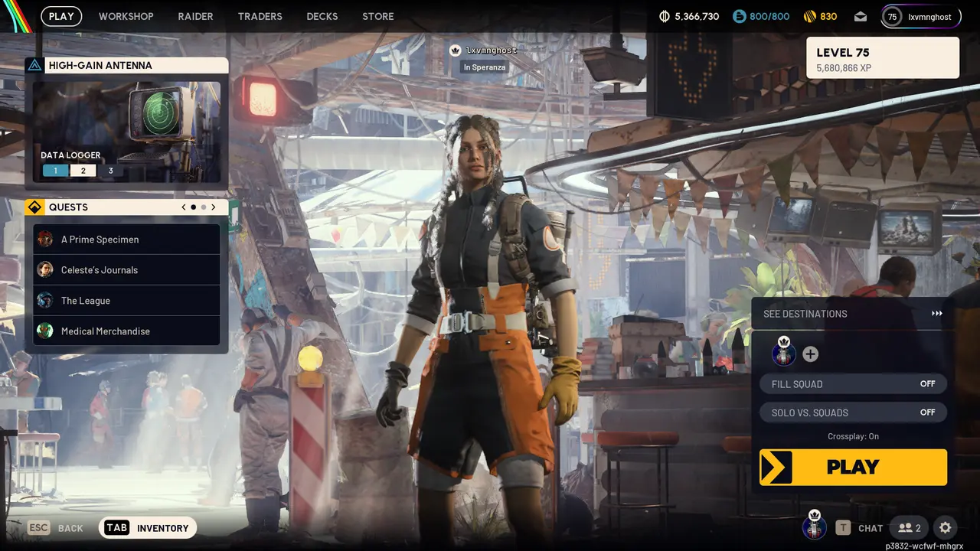Click the ESC key icon

pyautogui.click(x=39, y=528)
